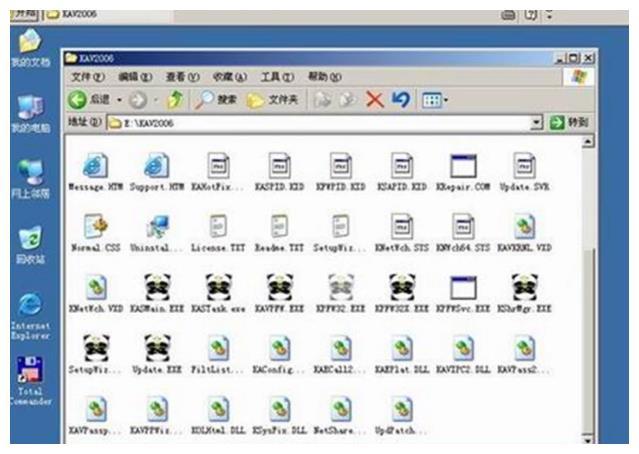Expand the address bar dropdown list

(x=537, y=122)
